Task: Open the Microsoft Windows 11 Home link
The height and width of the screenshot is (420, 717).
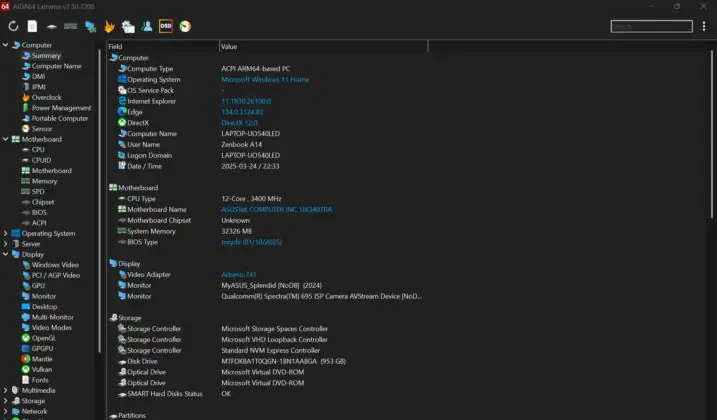Action: pyautogui.click(x=265, y=80)
